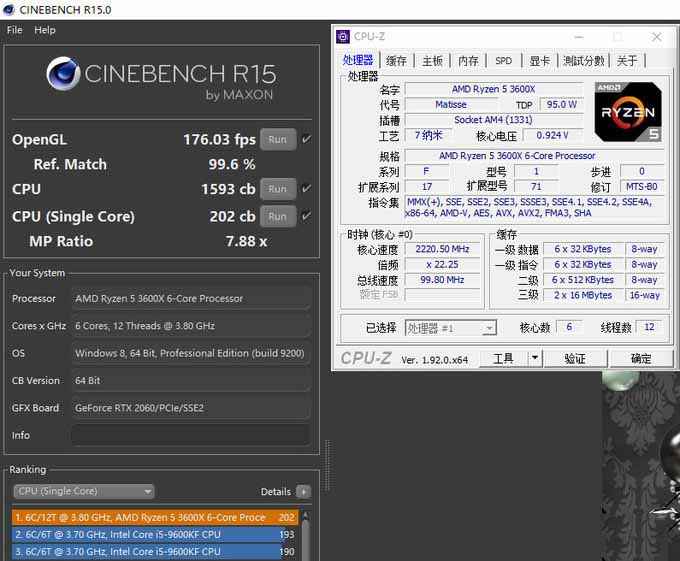Switch to the 关于 tab in CPU-Z
This screenshot has width=680, height=561.
(627, 61)
